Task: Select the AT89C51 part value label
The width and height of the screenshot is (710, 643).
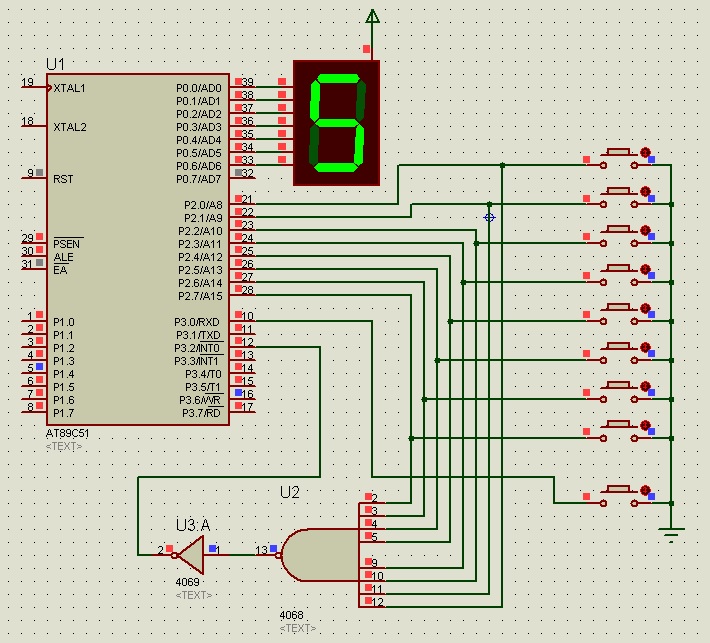Action: coord(67,433)
